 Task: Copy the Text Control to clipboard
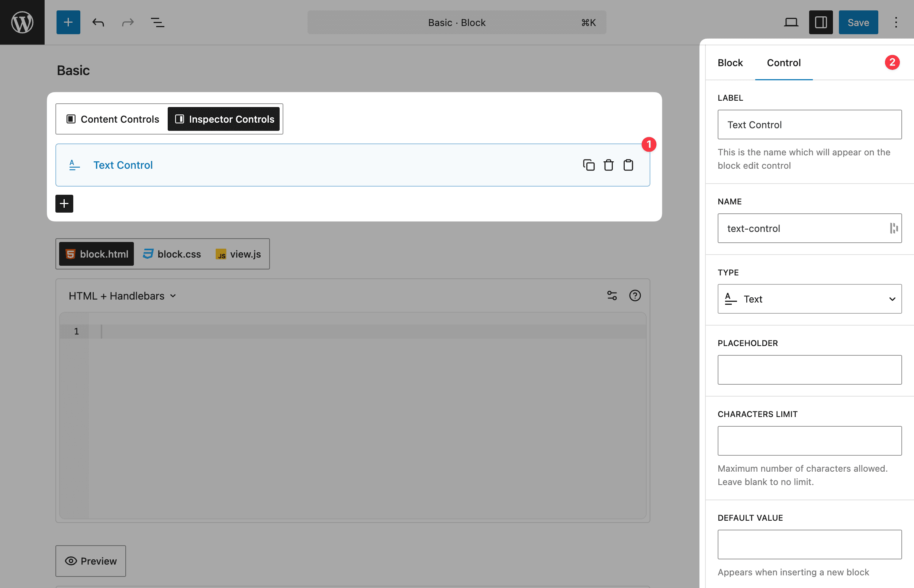point(628,165)
